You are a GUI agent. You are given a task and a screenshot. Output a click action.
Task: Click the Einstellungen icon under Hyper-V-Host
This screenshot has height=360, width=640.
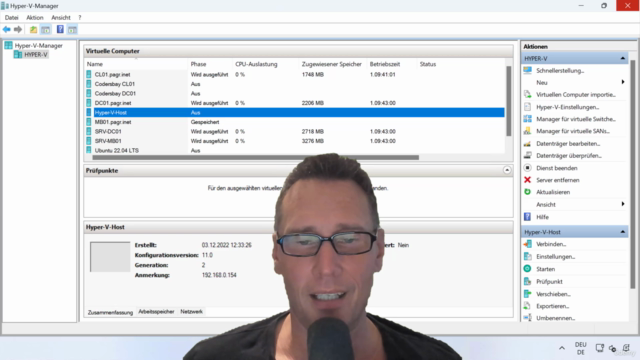click(527, 256)
